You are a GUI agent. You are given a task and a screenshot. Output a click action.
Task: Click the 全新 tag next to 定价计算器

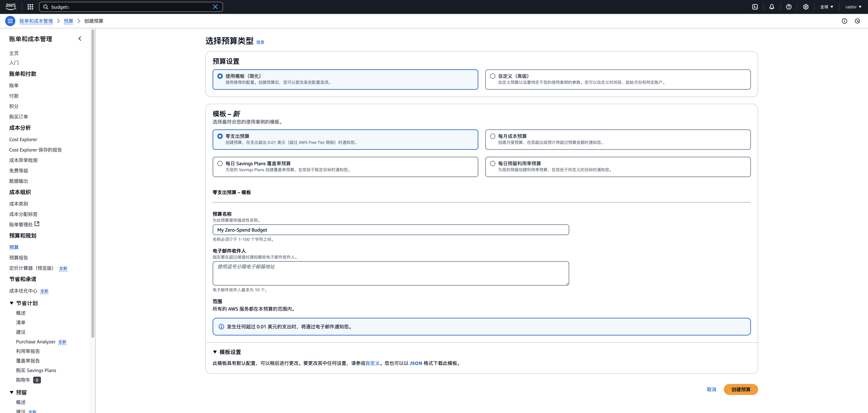pyautogui.click(x=63, y=268)
